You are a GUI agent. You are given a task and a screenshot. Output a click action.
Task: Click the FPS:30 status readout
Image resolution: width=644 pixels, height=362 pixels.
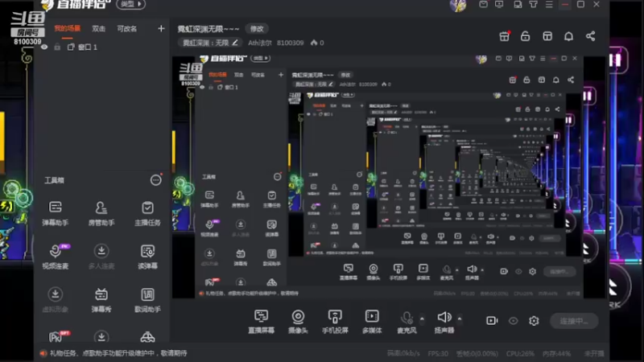(x=438, y=353)
